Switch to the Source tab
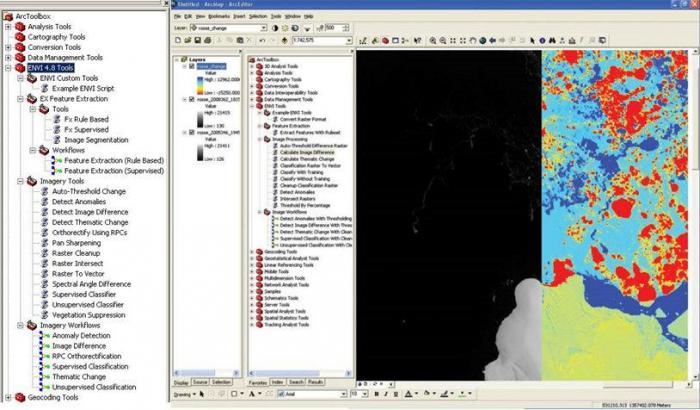The height and width of the screenshot is (410, 700). [x=200, y=381]
